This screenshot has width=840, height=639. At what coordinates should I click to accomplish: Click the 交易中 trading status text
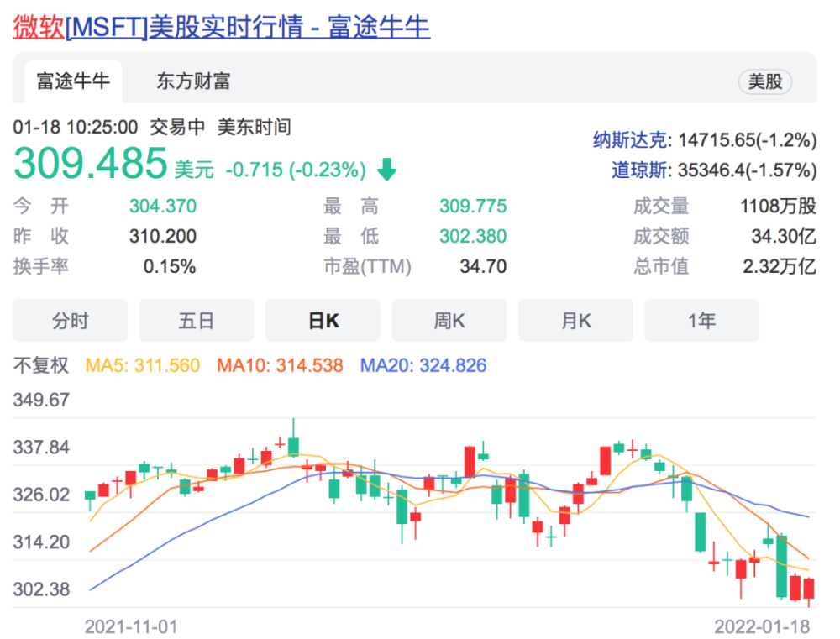[x=177, y=128]
